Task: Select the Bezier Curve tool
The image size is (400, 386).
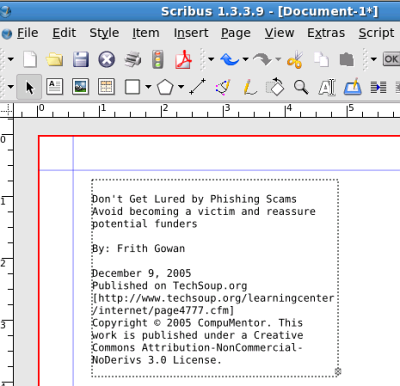Action: (223, 87)
